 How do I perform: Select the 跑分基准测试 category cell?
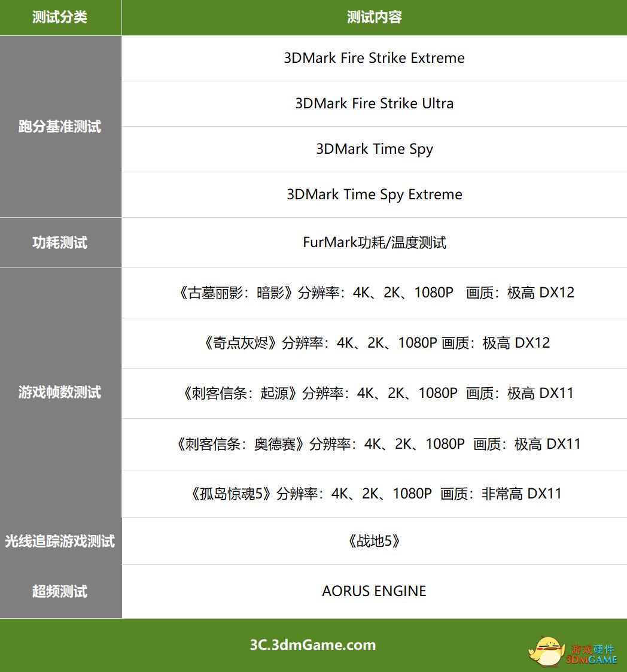60,126
